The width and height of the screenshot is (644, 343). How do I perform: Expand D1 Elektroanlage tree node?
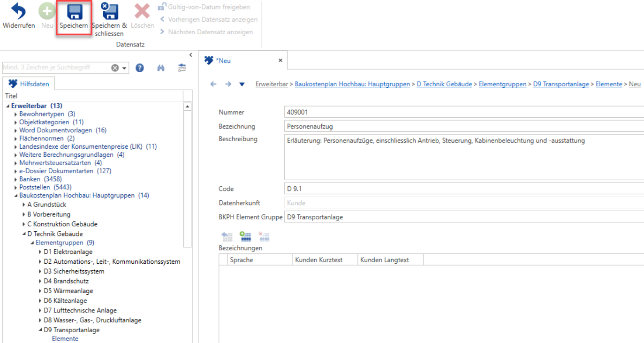tap(40, 252)
